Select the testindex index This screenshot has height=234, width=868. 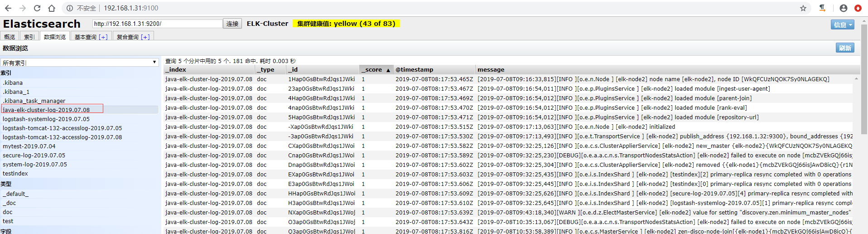point(80,173)
